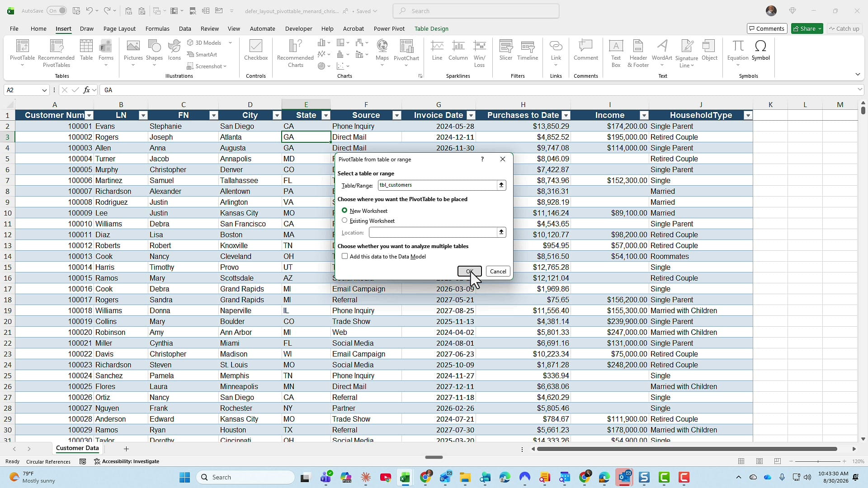Screen dimensions: 868x488
Task: Insert a Table from the ribbon
Action: pyautogui.click(x=86, y=50)
